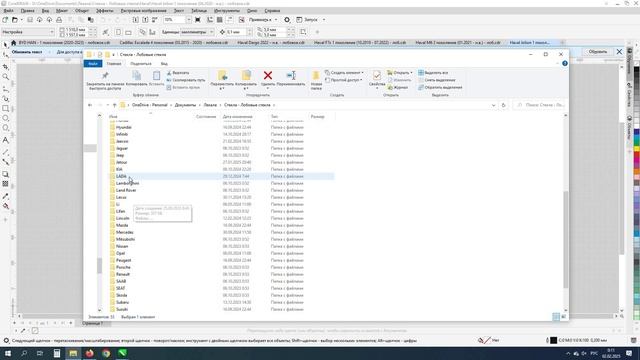Click Documents in Explorer breadcrumb path
The width and height of the screenshot is (640, 360).
click(x=185, y=105)
